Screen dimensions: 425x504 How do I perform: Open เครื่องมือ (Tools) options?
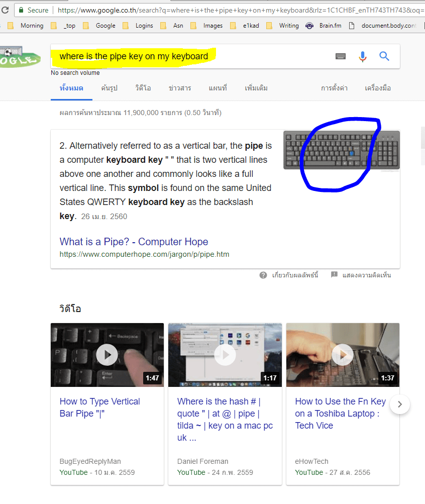tap(378, 88)
